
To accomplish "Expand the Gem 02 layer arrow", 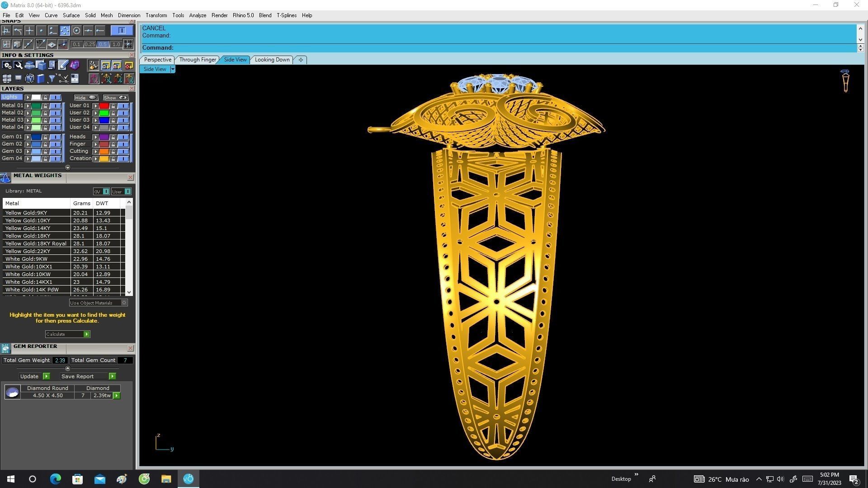I will click(28, 144).
